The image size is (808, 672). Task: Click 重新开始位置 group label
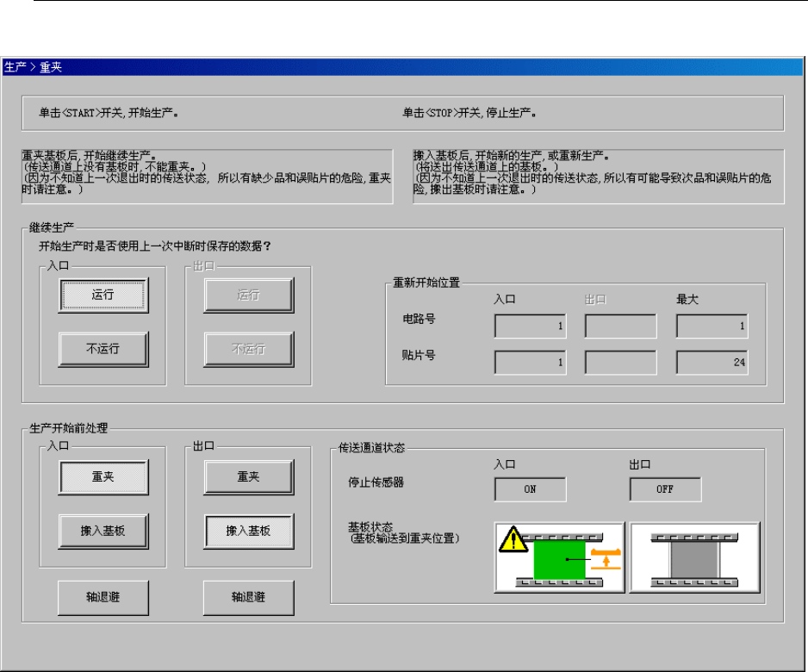coord(426,283)
